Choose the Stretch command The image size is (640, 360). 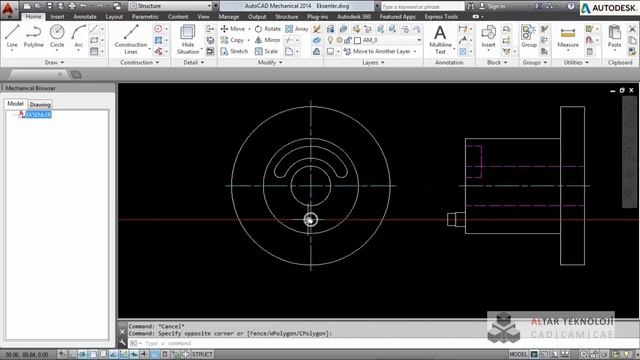coord(234,51)
